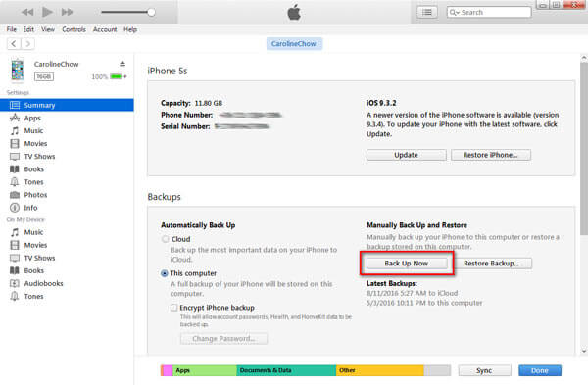Click the iPhone device thumbnail
Viewport: 588px width, 385px height.
(x=18, y=70)
